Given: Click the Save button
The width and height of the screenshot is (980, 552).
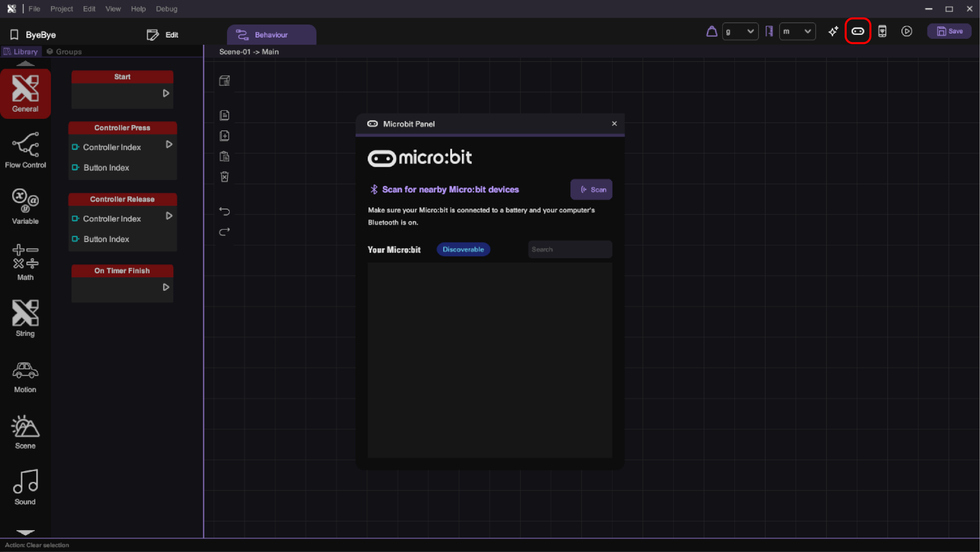Looking at the screenshot, I should [949, 31].
